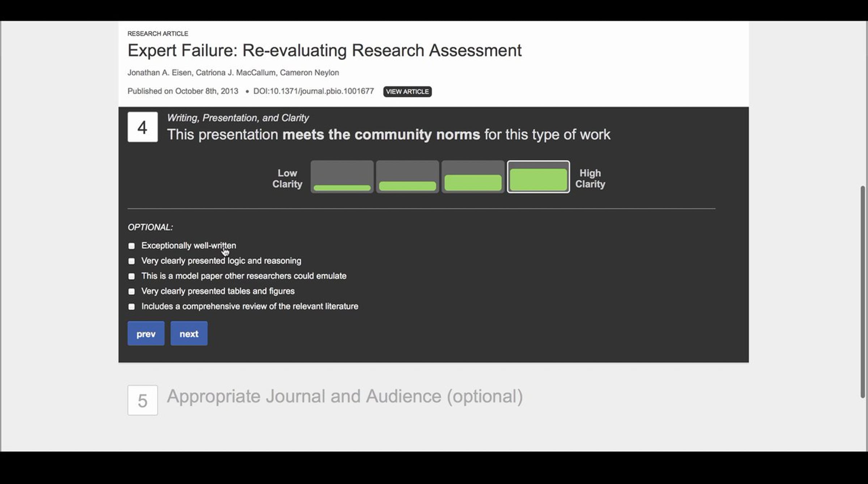Select the third clarity rating level
Viewport: 868px width, 484px height.
tap(473, 177)
